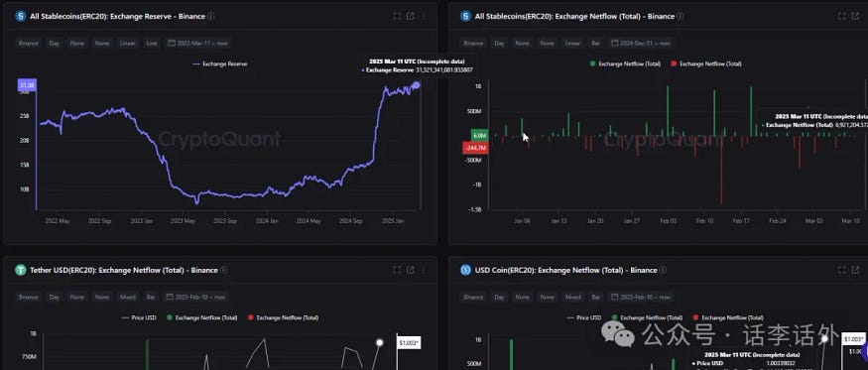Toggle Price USD legend in USD Coin chart

[x=584, y=318]
